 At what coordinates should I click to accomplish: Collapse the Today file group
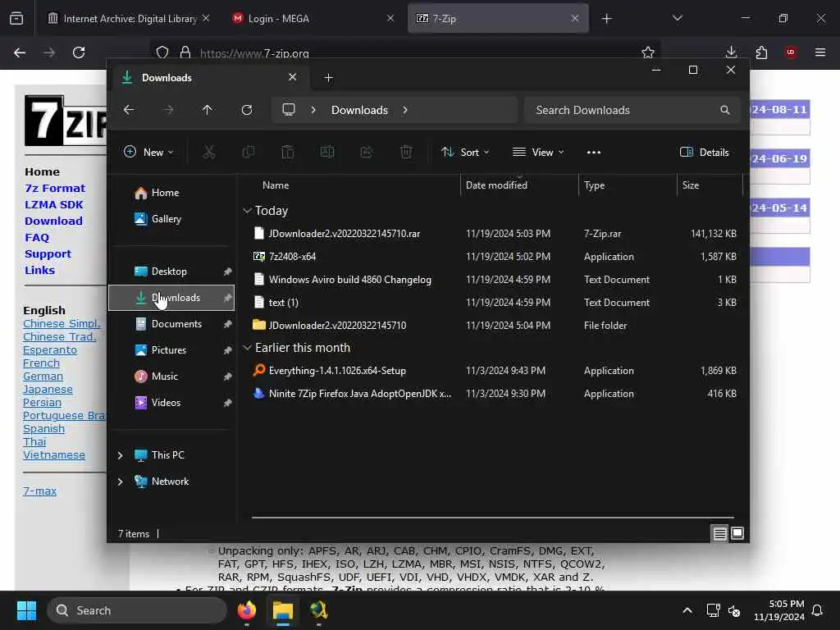point(247,211)
